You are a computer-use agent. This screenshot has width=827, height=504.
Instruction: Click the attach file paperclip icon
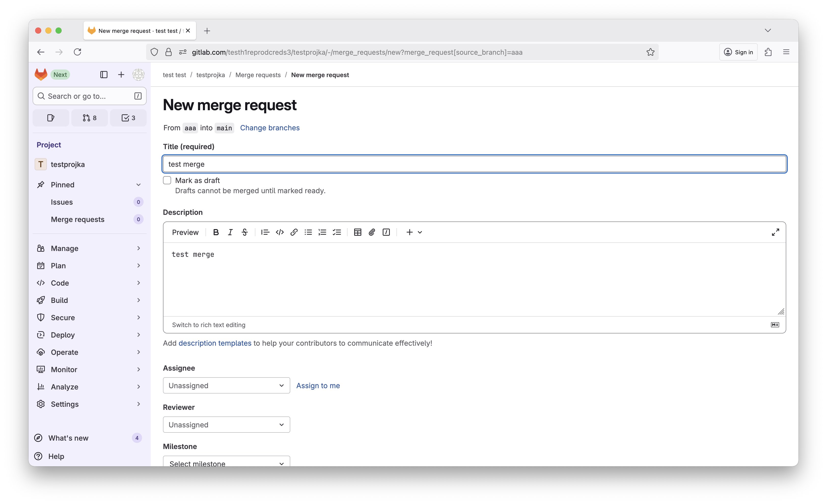click(x=371, y=232)
